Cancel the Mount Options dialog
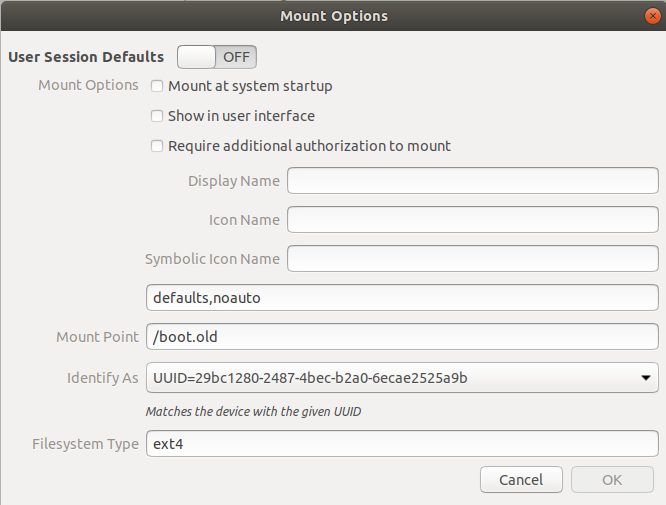 click(x=521, y=480)
